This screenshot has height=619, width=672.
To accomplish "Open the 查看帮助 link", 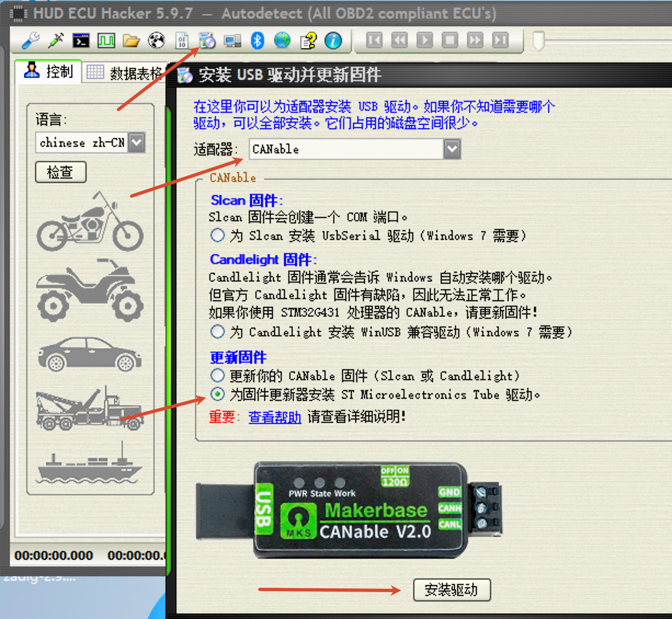I will click(x=275, y=417).
